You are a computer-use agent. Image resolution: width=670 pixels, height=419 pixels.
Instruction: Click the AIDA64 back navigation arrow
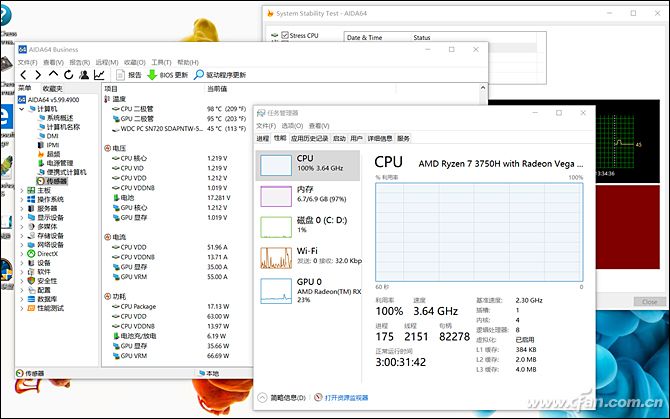(24, 75)
